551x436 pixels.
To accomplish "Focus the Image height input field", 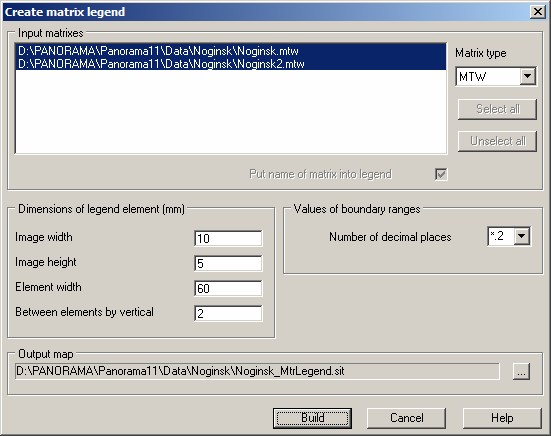I will 228,263.
